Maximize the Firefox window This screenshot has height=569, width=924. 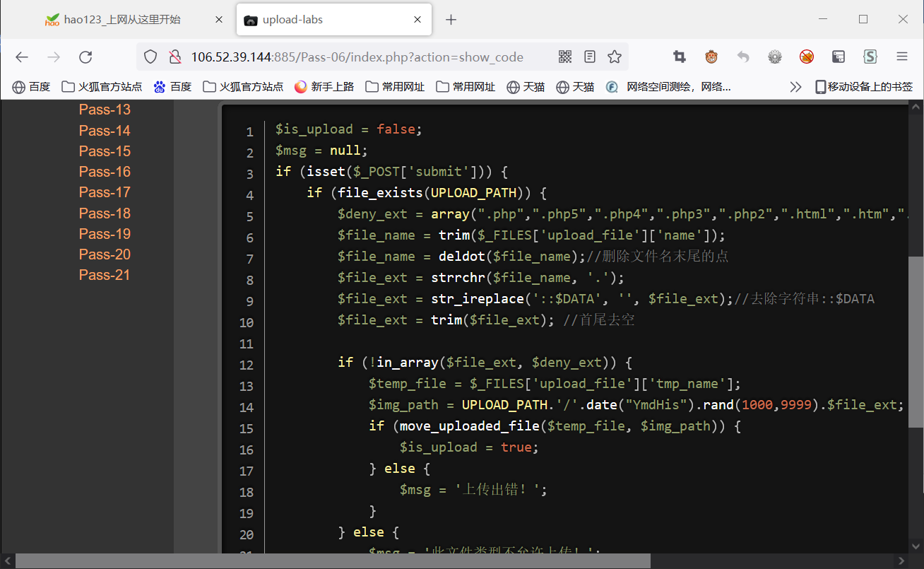(x=863, y=19)
